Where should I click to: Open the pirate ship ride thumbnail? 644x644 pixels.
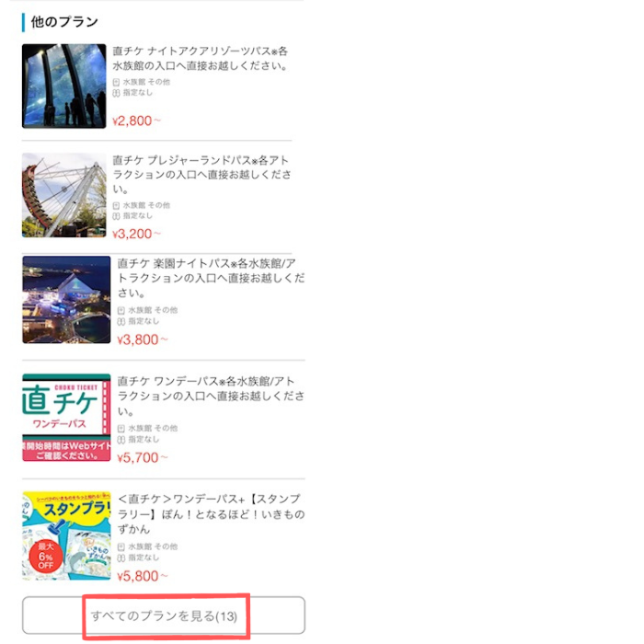(64, 195)
